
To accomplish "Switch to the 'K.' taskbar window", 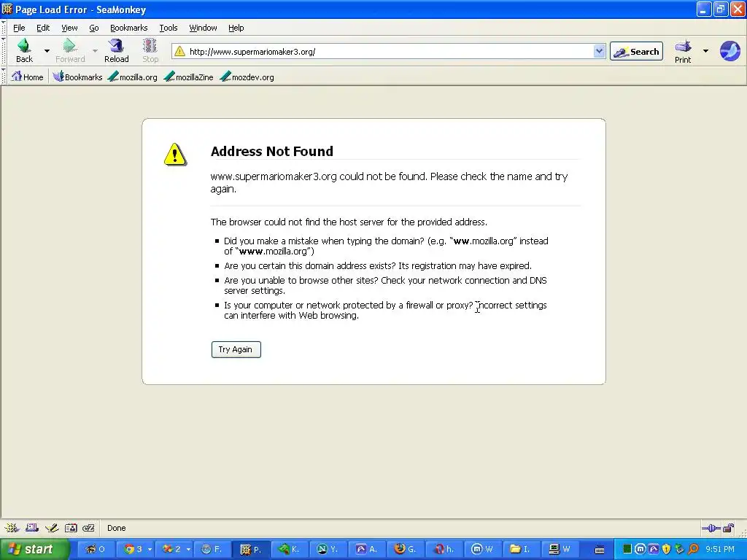I will click(290, 549).
